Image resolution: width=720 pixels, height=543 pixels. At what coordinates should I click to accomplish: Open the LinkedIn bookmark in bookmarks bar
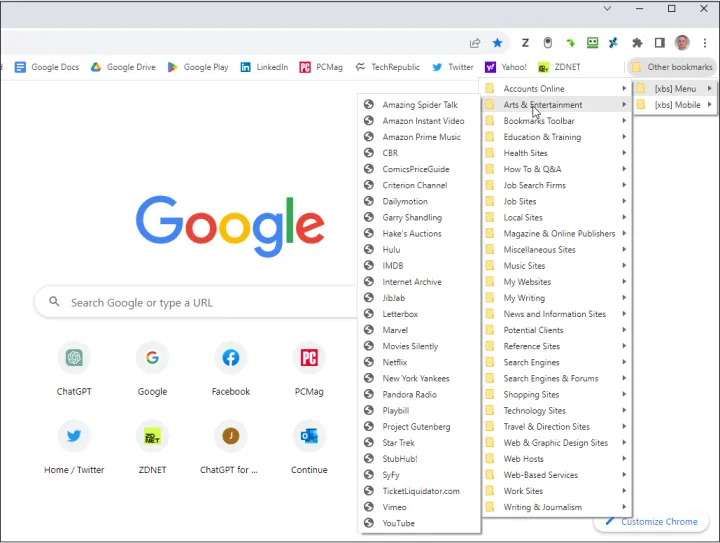pos(263,67)
